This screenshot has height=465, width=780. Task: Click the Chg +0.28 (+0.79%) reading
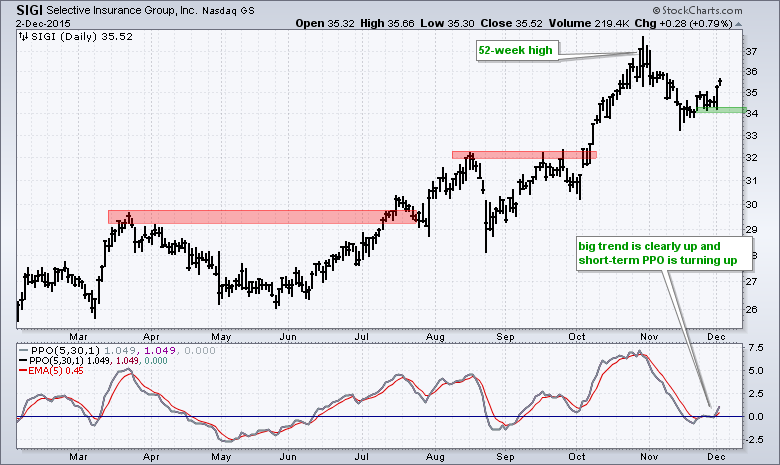(x=683, y=23)
